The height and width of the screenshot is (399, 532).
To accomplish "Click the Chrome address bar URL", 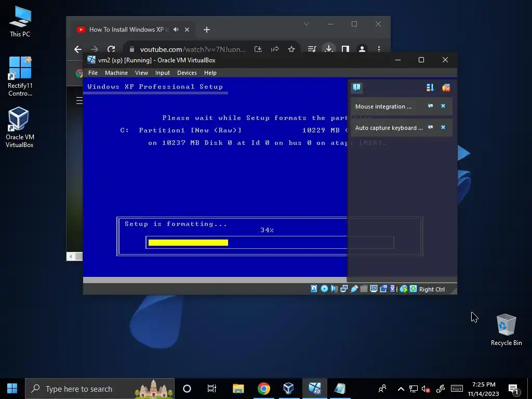I will pyautogui.click(x=192, y=49).
